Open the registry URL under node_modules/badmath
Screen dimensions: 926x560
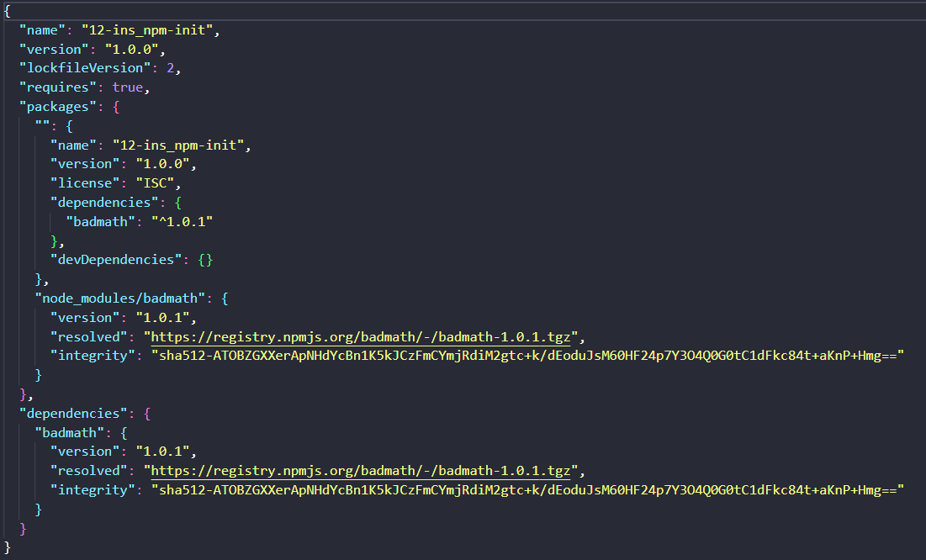361,336
